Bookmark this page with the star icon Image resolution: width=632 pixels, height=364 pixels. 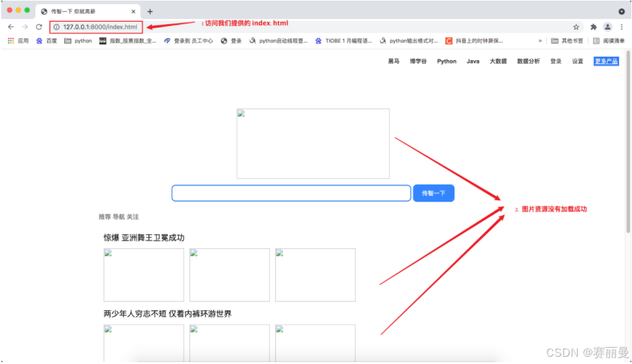[576, 27]
